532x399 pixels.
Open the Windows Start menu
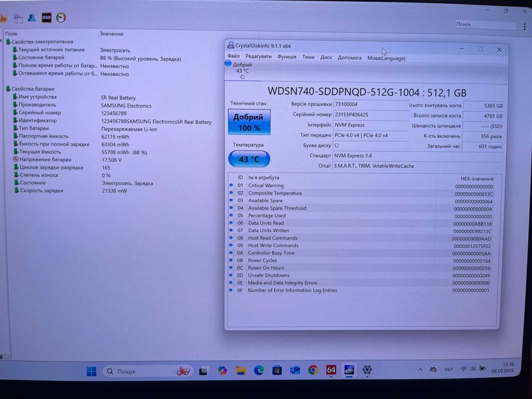[x=91, y=372]
